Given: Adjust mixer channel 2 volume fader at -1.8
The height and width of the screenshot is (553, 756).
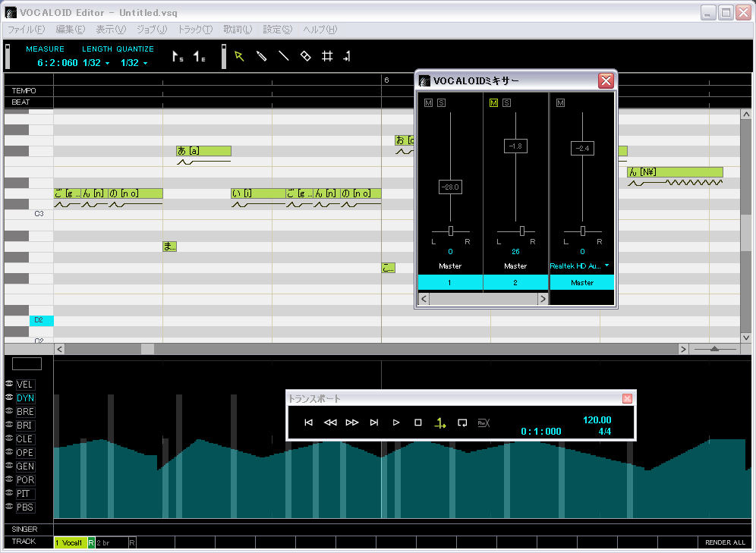Looking at the screenshot, I should point(515,146).
